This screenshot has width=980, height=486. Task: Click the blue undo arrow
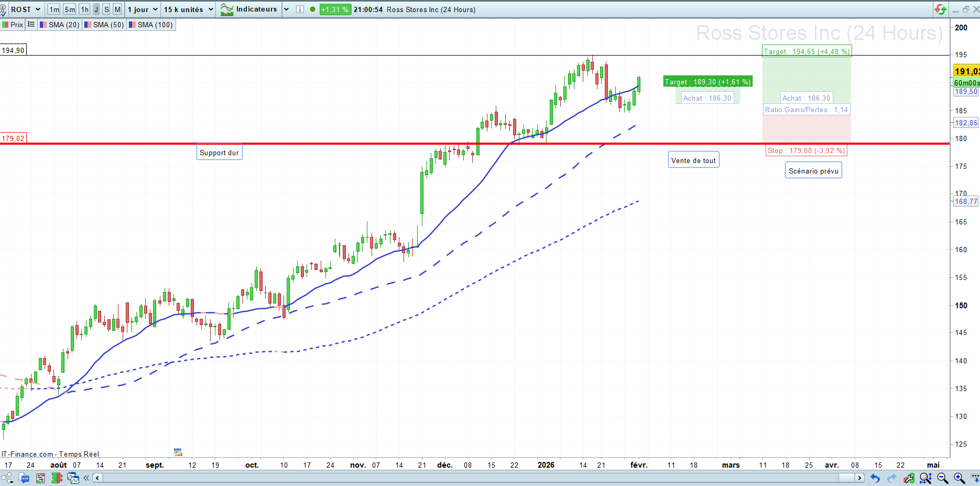875,478
